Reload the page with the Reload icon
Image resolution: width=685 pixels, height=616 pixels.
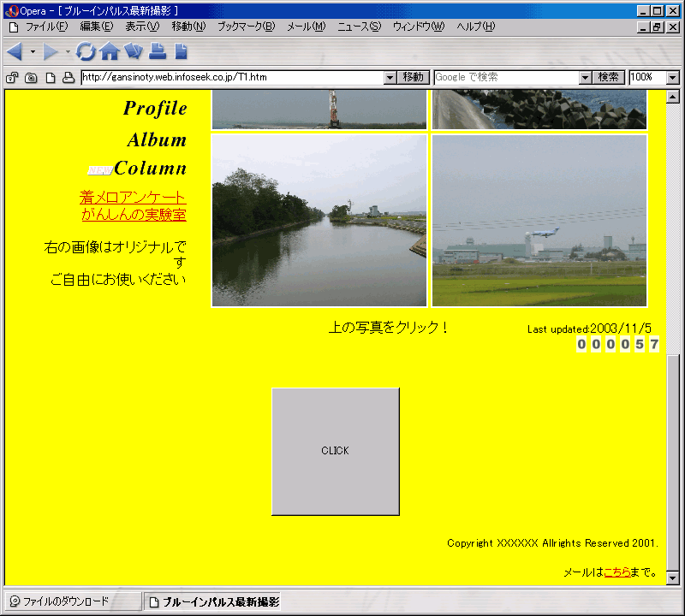[x=86, y=51]
